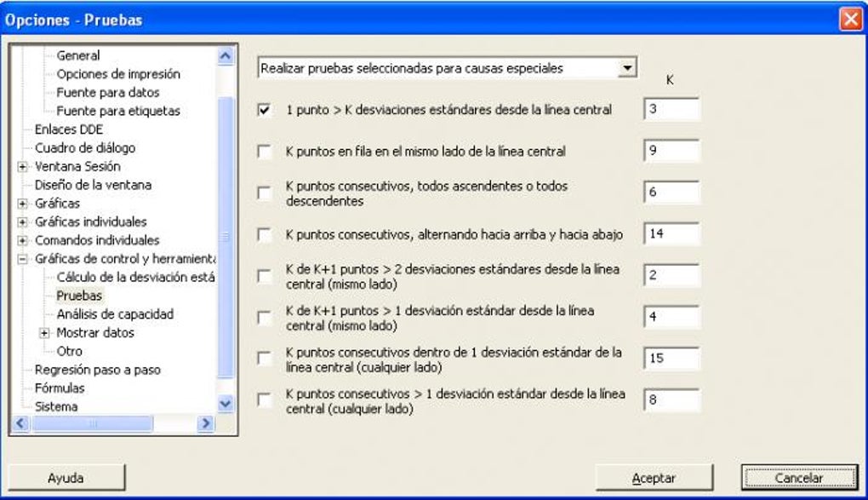
Task: Open the Enlaces DDE options
Action: (69, 129)
